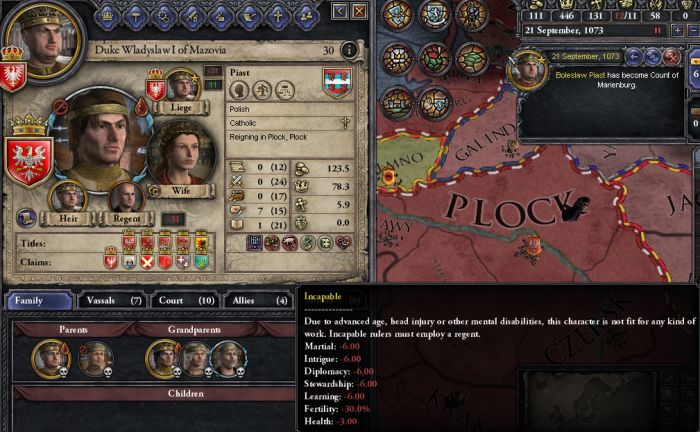Open diplomacy scroll icon beside Heir
700x432 pixels.
click(x=27, y=218)
